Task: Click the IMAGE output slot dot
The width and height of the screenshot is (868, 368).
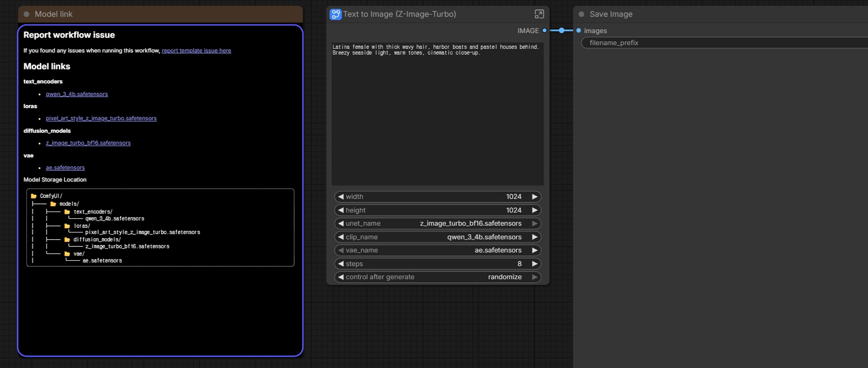Action: point(544,31)
